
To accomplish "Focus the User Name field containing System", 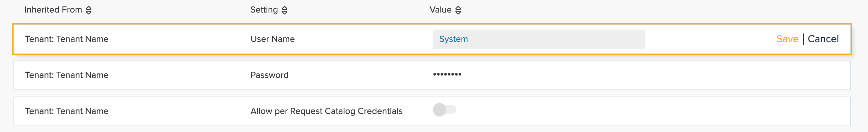I will (x=539, y=39).
